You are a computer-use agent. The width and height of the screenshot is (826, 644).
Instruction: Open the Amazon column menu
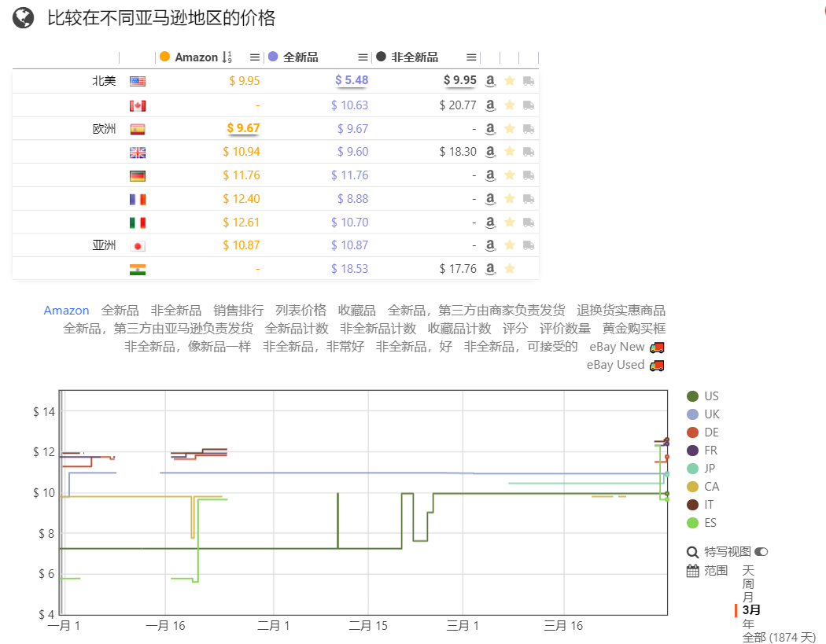(255, 57)
